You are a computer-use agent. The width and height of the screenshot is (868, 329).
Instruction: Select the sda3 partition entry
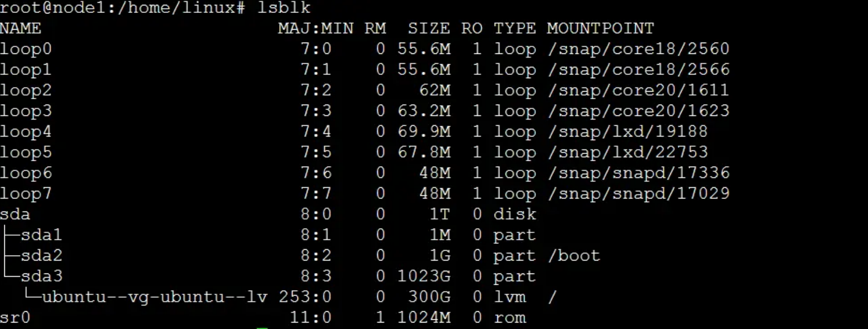pyautogui.click(x=41, y=276)
